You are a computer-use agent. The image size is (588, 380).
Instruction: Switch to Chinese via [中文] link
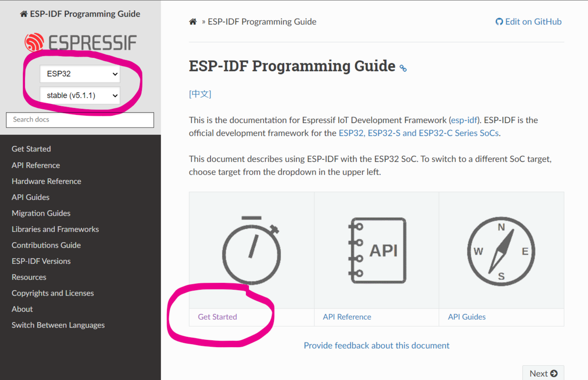[x=200, y=94]
